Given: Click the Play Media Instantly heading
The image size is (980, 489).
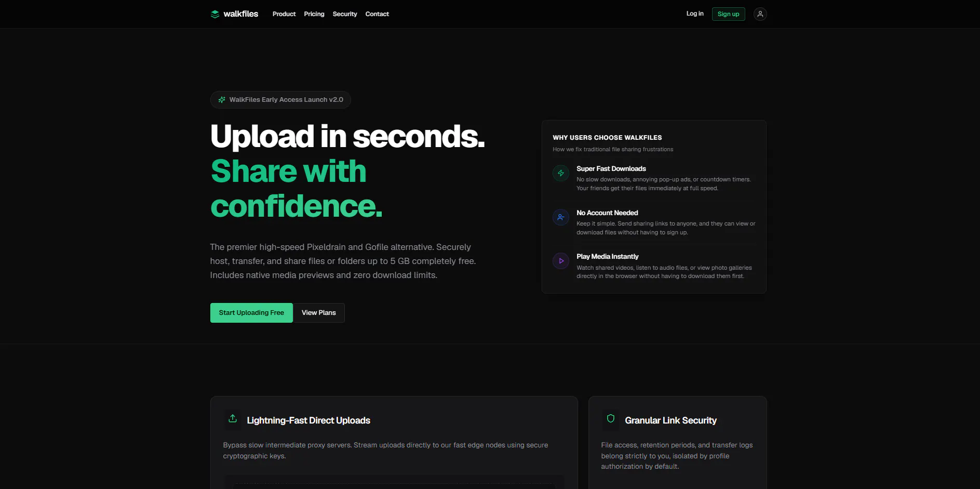Looking at the screenshot, I should click(608, 257).
